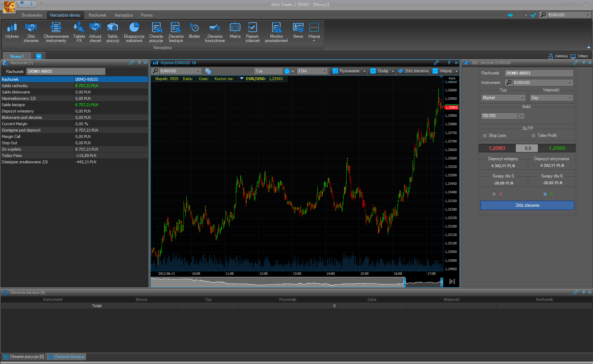Click the Złóż zlecenie ribbon icon

coord(31,32)
